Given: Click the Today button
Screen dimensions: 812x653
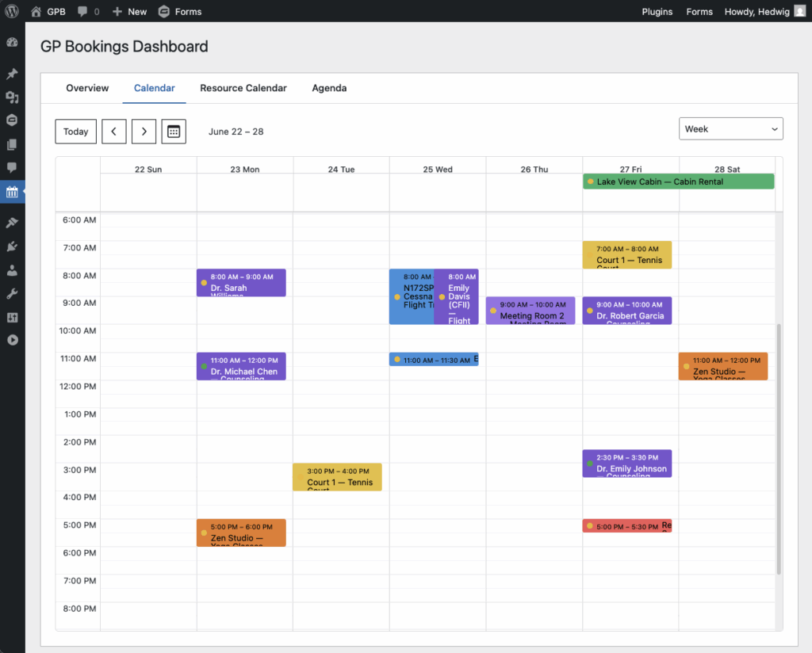Looking at the screenshot, I should pyautogui.click(x=75, y=131).
